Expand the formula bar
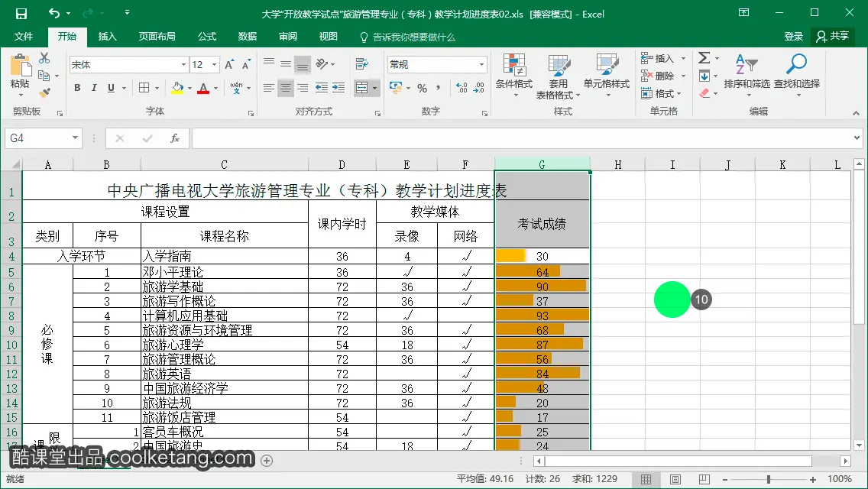Viewport: 868px width, 489px height. tap(857, 138)
